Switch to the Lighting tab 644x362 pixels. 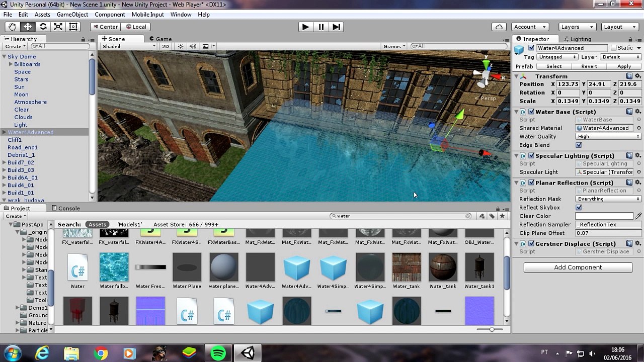click(x=577, y=39)
